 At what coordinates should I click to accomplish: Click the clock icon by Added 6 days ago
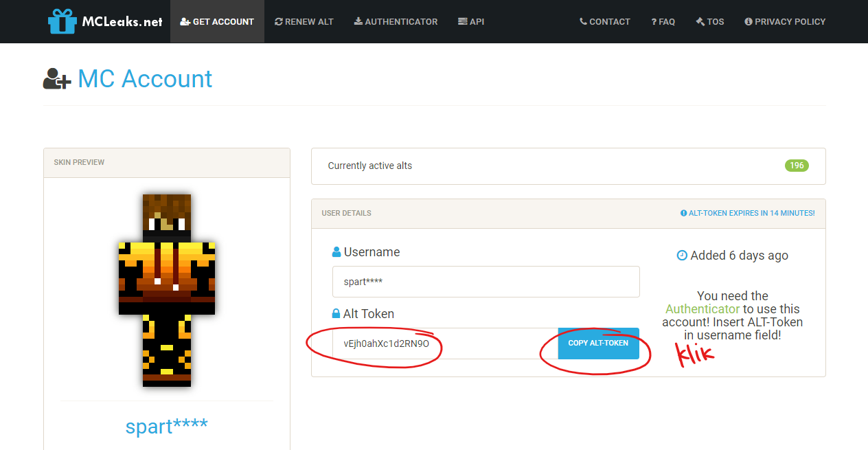click(682, 256)
